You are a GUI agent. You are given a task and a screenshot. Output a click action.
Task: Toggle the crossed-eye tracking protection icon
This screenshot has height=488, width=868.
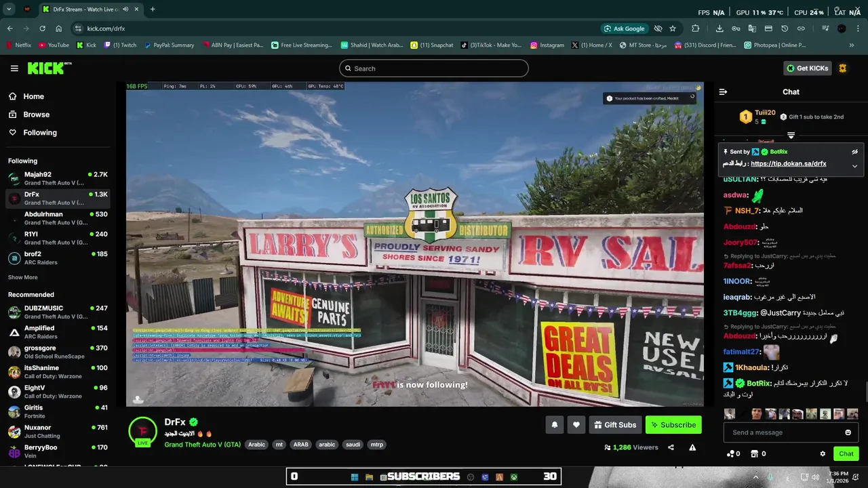click(658, 28)
